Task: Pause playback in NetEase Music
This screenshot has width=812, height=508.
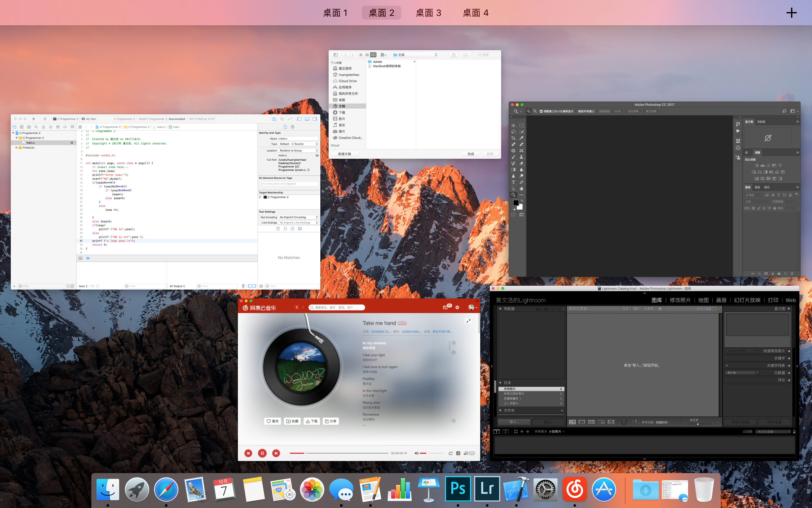Action: coord(262,453)
